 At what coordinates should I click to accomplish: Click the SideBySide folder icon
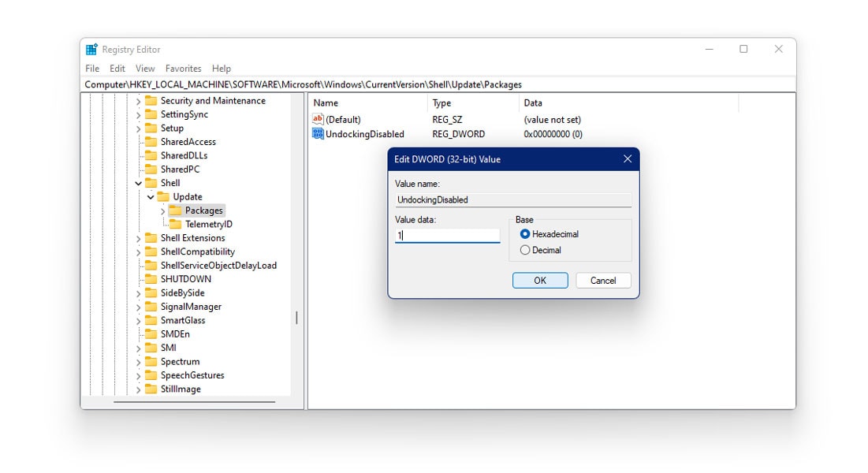pos(151,292)
